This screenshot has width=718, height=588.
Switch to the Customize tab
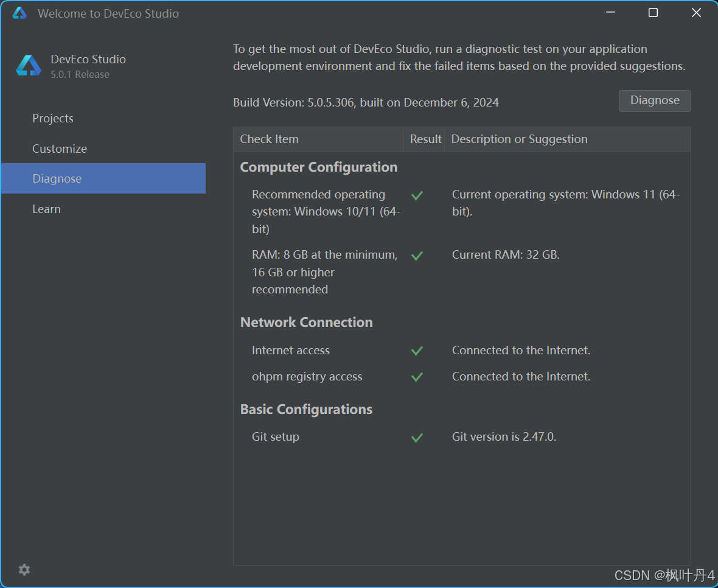[x=60, y=149]
